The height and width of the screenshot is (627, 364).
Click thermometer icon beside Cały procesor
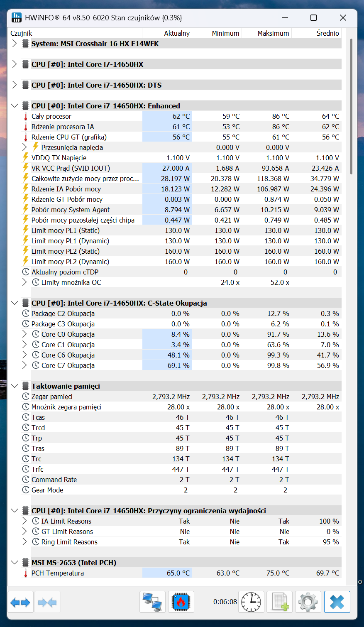point(26,116)
